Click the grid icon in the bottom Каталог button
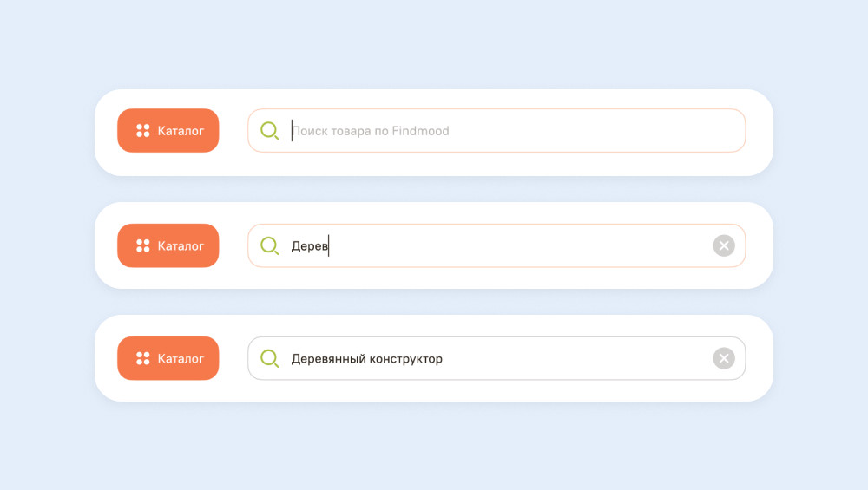Viewport: 868px width, 490px height. tap(143, 358)
